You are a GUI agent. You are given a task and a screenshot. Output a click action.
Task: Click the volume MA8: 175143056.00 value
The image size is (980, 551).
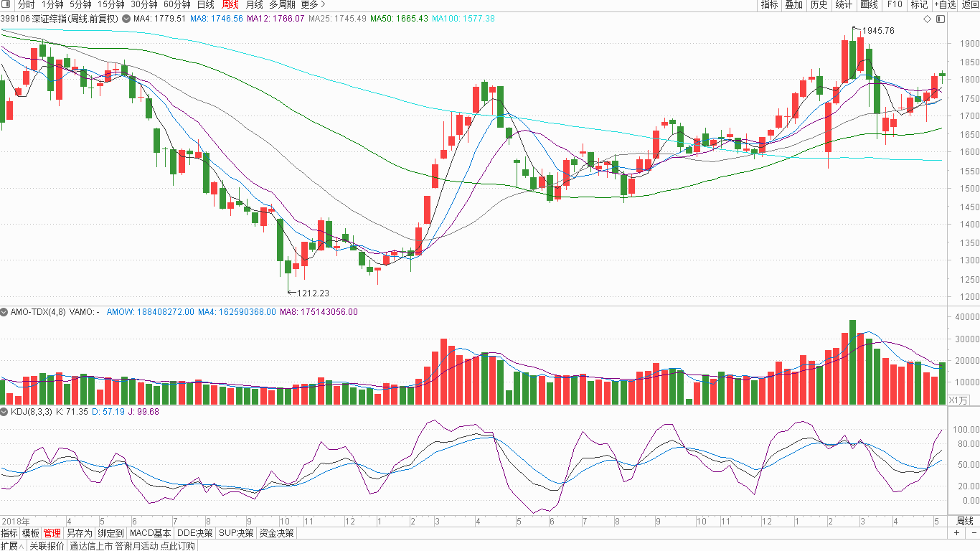coord(319,312)
